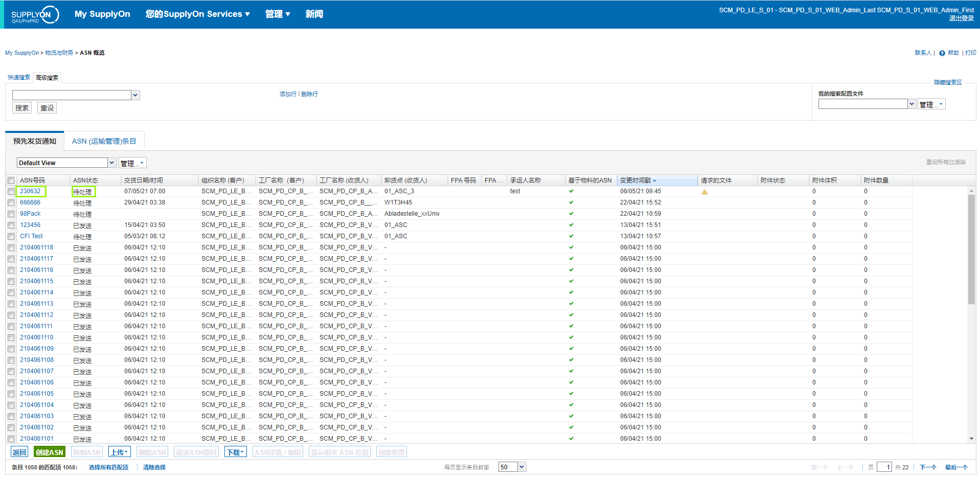Click 选择所有匹配项 link
The height and width of the screenshot is (477, 980).
(108, 467)
